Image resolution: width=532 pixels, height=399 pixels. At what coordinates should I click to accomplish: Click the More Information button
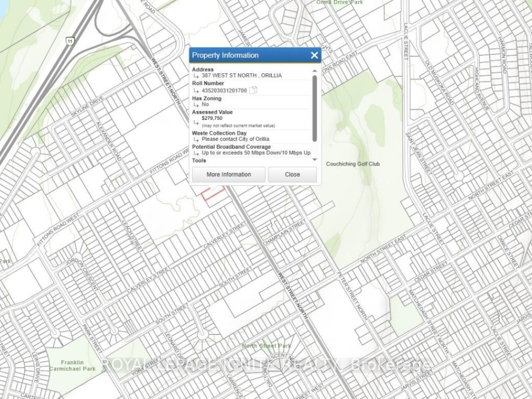point(229,174)
